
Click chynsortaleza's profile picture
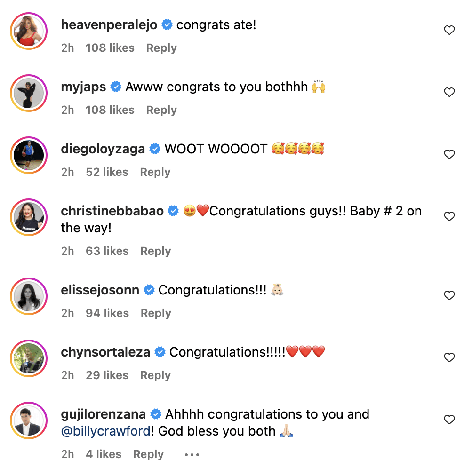click(x=29, y=358)
